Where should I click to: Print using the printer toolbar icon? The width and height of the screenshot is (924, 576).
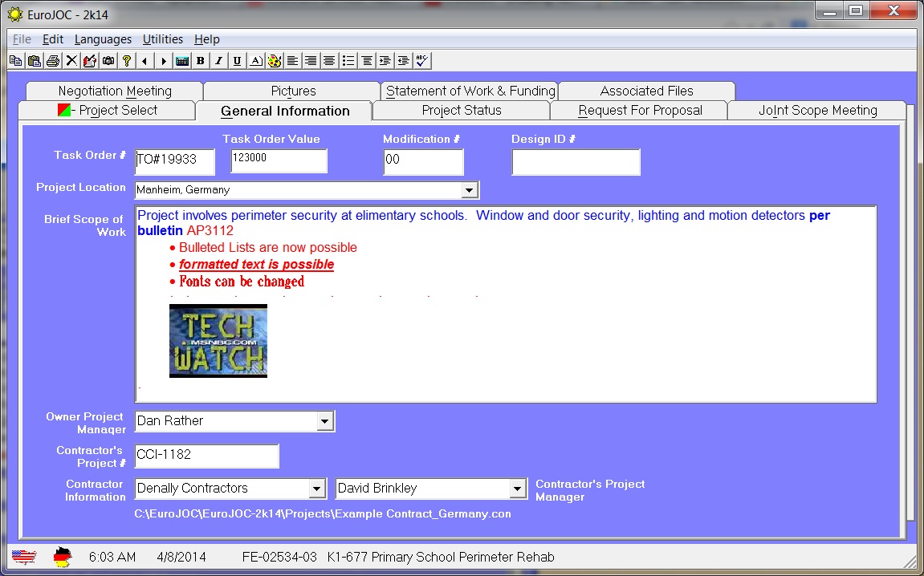[x=52, y=61]
